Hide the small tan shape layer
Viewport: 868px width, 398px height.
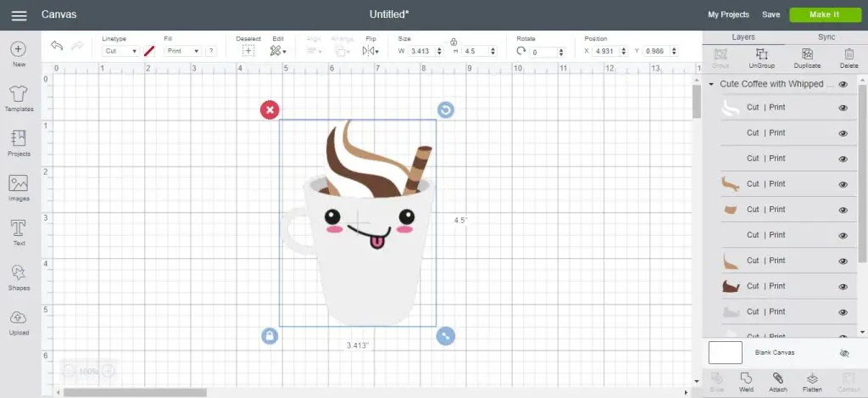point(843,210)
